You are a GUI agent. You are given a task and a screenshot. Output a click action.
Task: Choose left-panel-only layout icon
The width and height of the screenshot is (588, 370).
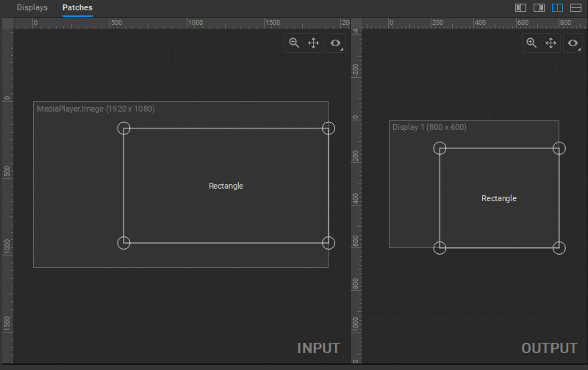(x=520, y=7)
